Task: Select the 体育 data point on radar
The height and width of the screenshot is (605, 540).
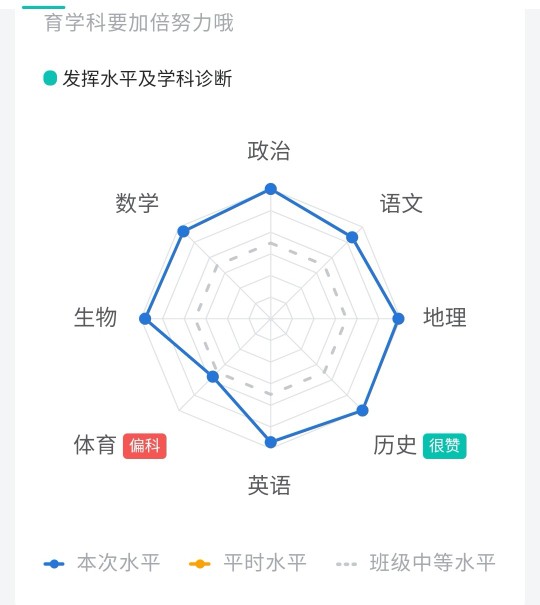Action: (x=213, y=377)
